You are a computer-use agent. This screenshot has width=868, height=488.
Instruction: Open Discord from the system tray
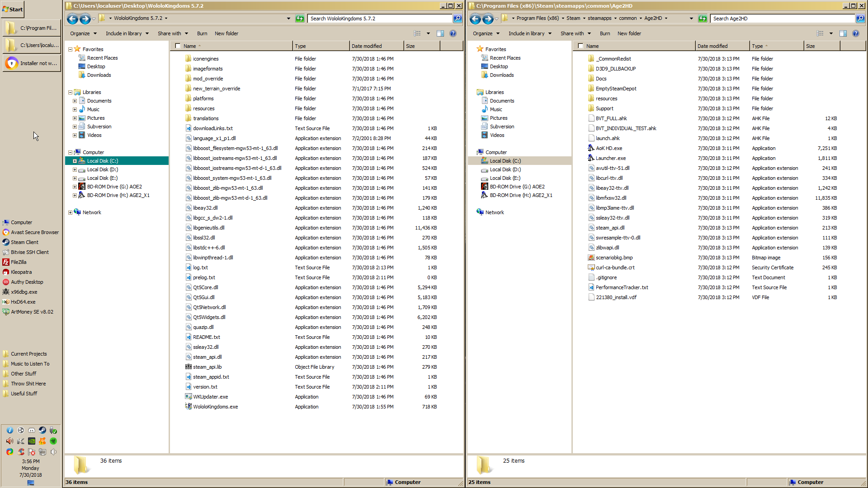(x=32, y=430)
